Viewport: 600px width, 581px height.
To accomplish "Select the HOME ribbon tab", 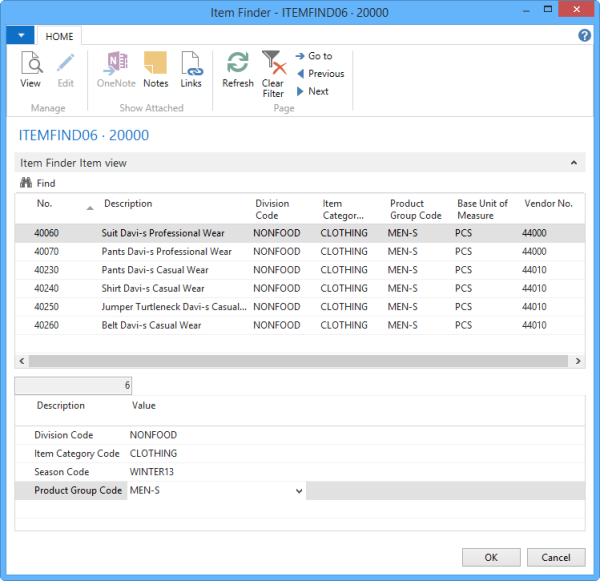I will coord(59,36).
